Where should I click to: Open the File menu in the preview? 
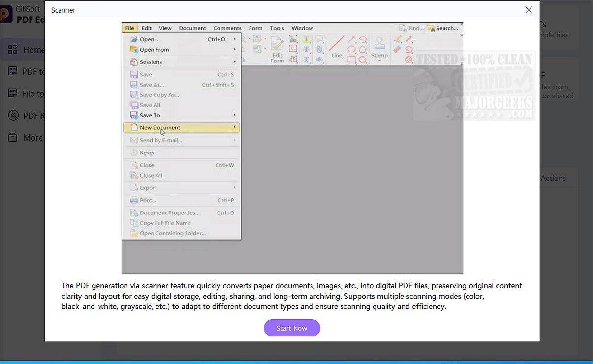(130, 28)
